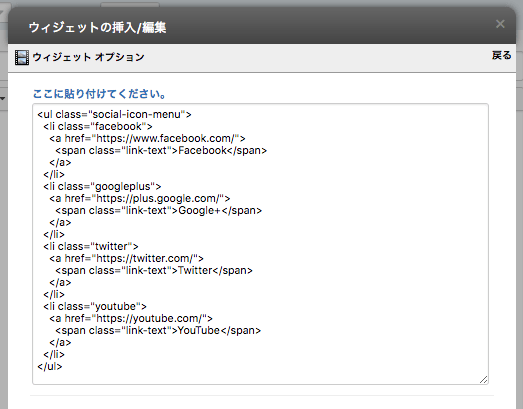Viewport: 523px width, 409px height.
Task: Click the 戻る back link
Action: click(501, 55)
